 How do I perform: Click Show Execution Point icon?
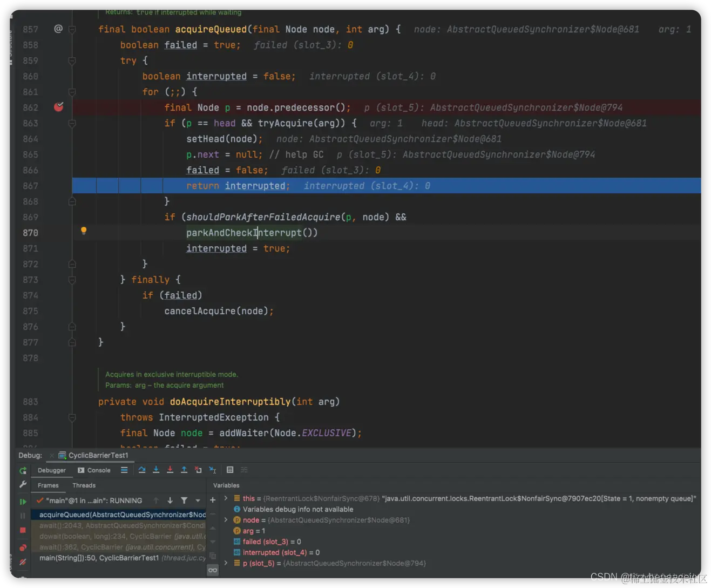click(124, 470)
